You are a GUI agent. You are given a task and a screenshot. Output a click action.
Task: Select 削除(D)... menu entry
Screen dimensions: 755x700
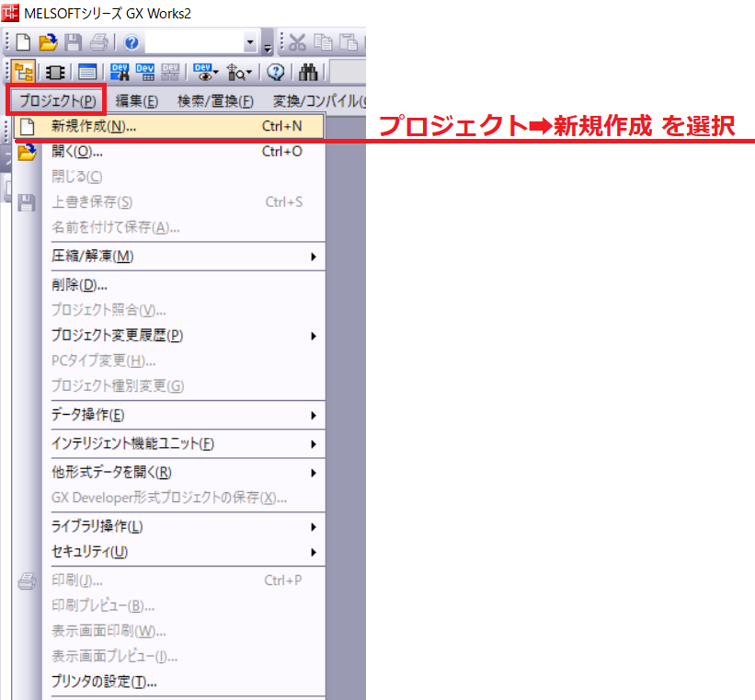(x=169, y=285)
